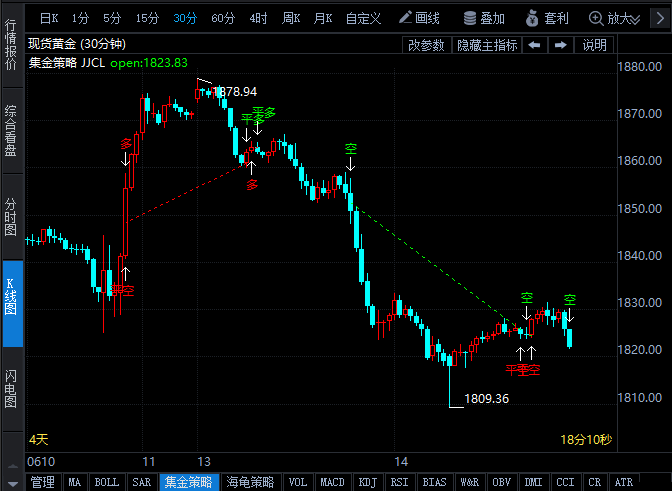This screenshot has width=672, height=491.
Task: Select the 30分 period
Action: click(x=185, y=18)
